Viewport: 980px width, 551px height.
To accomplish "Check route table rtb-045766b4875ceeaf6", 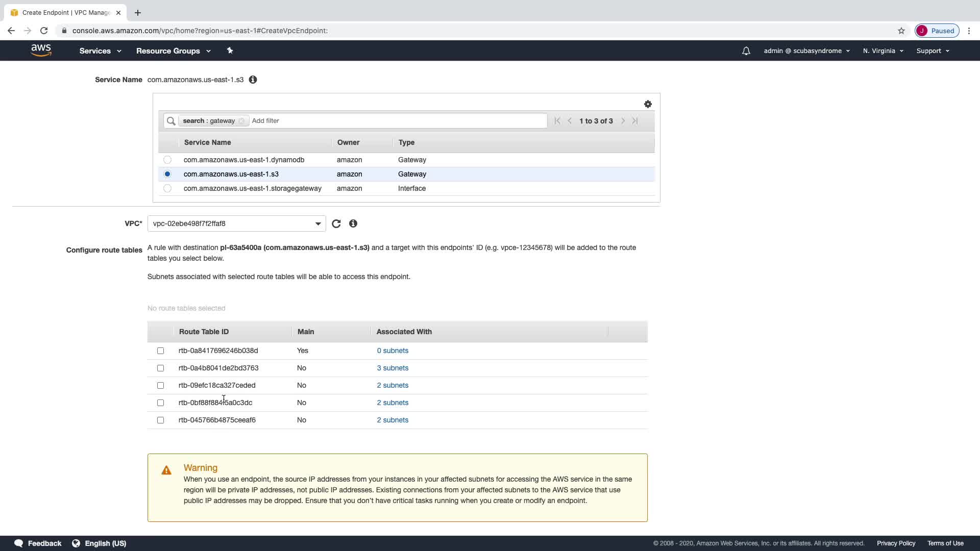I will 160,420.
